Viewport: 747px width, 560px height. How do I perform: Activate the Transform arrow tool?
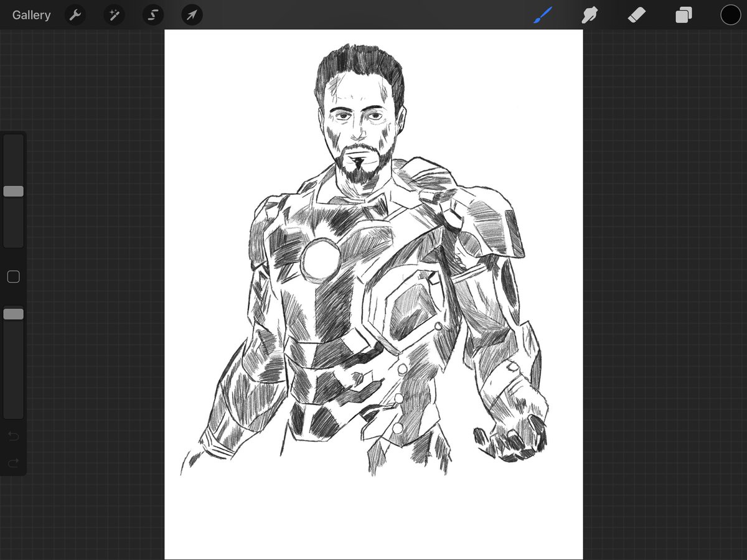(192, 15)
